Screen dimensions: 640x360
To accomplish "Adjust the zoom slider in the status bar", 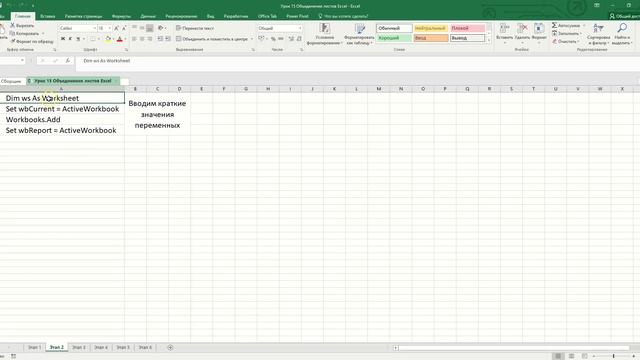I will pos(613,356).
